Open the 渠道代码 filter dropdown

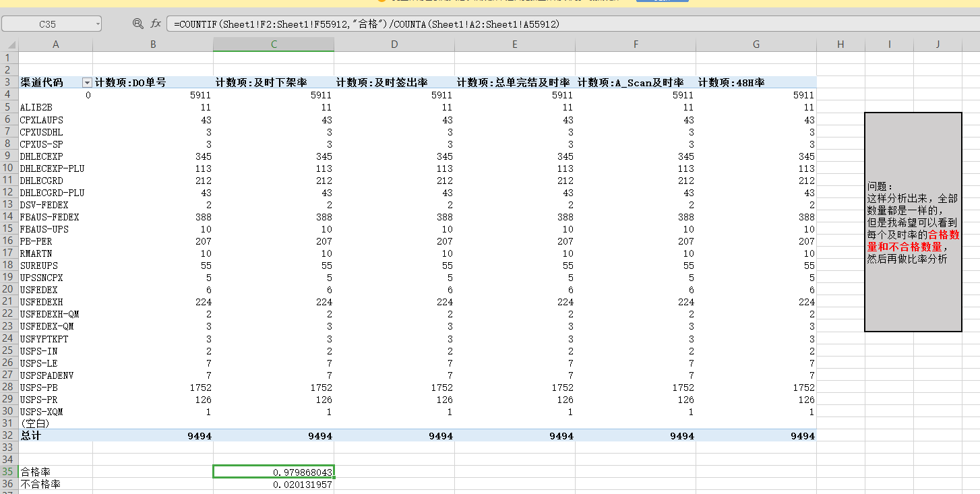[87, 82]
